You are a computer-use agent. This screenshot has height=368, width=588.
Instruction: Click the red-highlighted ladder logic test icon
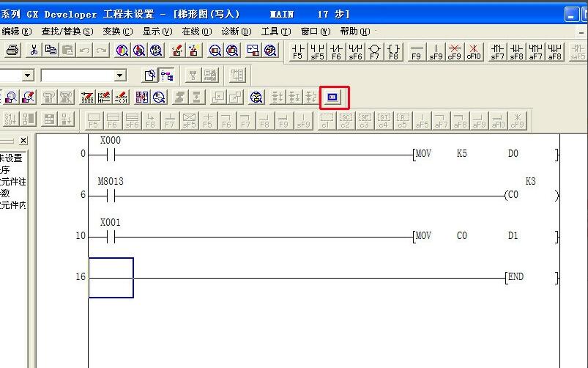pyautogui.click(x=334, y=97)
